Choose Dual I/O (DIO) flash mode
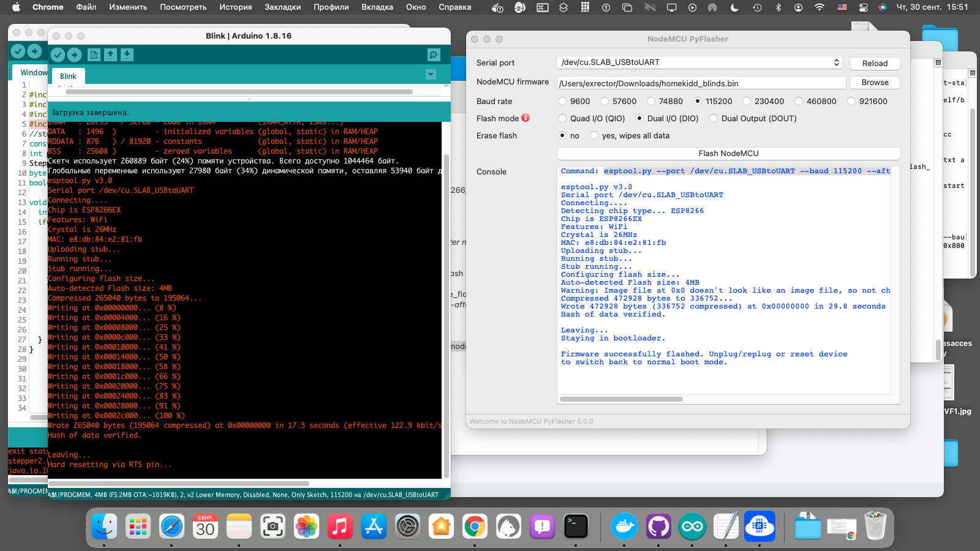Viewport: 980px width, 551px height. [x=639, y=118]
